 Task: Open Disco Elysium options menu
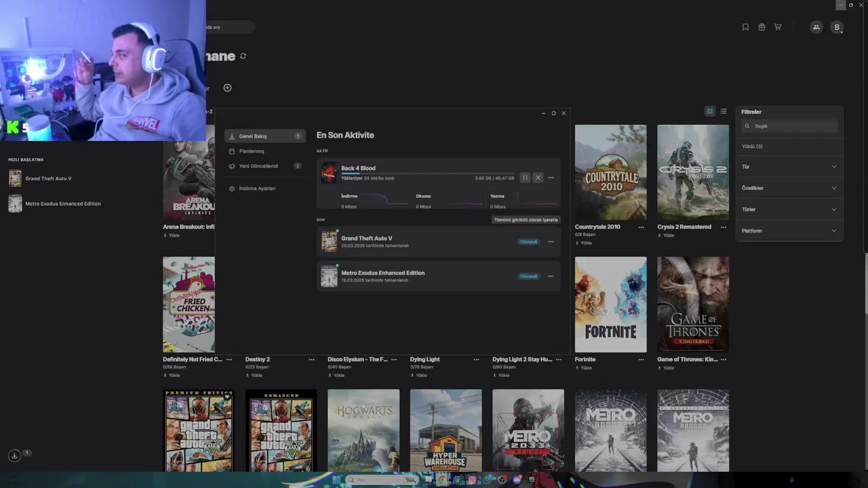[x=394, y=359]
